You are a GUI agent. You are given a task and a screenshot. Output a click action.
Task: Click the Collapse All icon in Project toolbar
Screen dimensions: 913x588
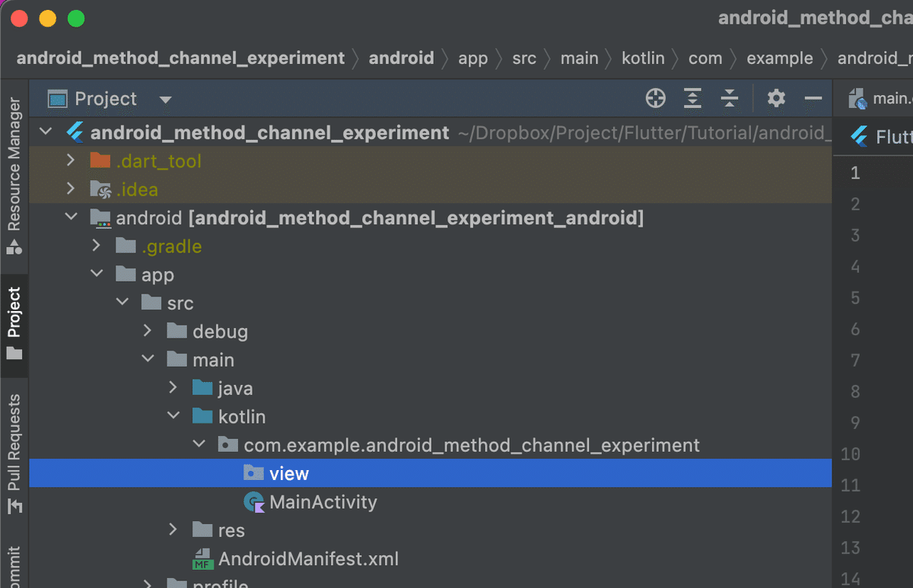click(x=730, y=98)
